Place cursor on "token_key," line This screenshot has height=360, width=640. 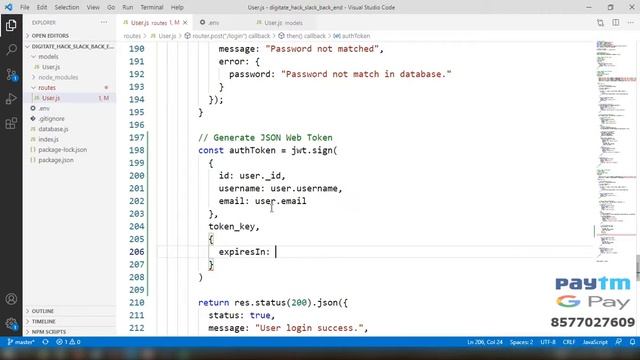234,227
